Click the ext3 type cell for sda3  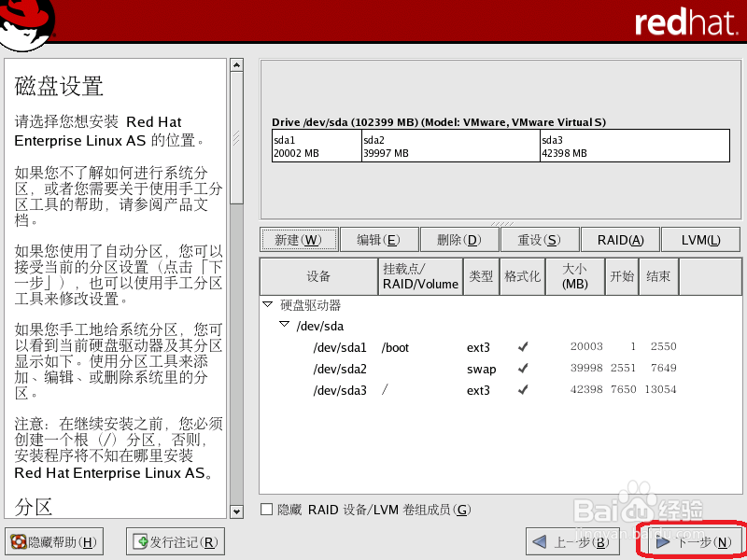(x=478, y=390)
